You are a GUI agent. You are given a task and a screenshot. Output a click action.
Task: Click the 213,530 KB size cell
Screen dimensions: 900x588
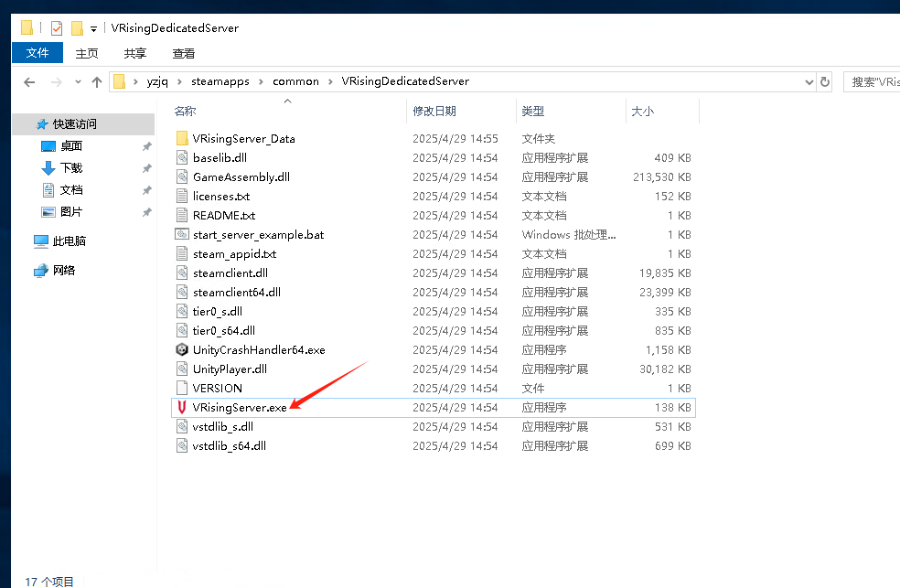click(x=662, y=177)
